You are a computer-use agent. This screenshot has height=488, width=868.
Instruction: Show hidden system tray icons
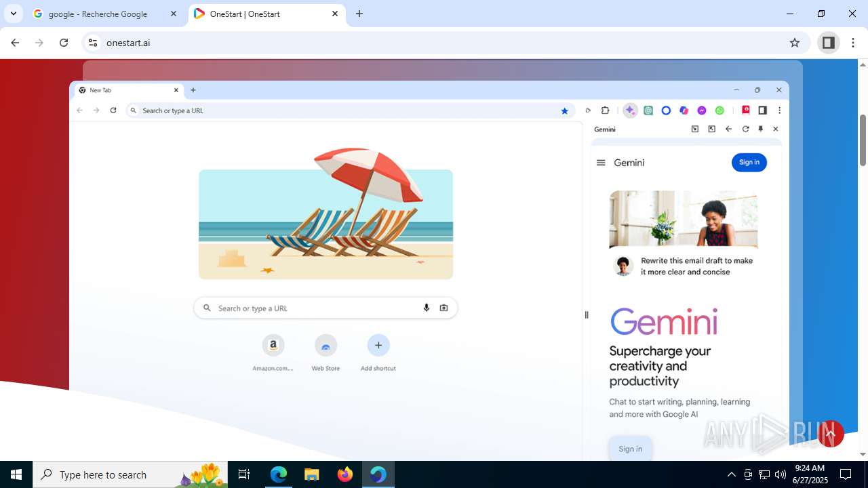tap(731, 474)
